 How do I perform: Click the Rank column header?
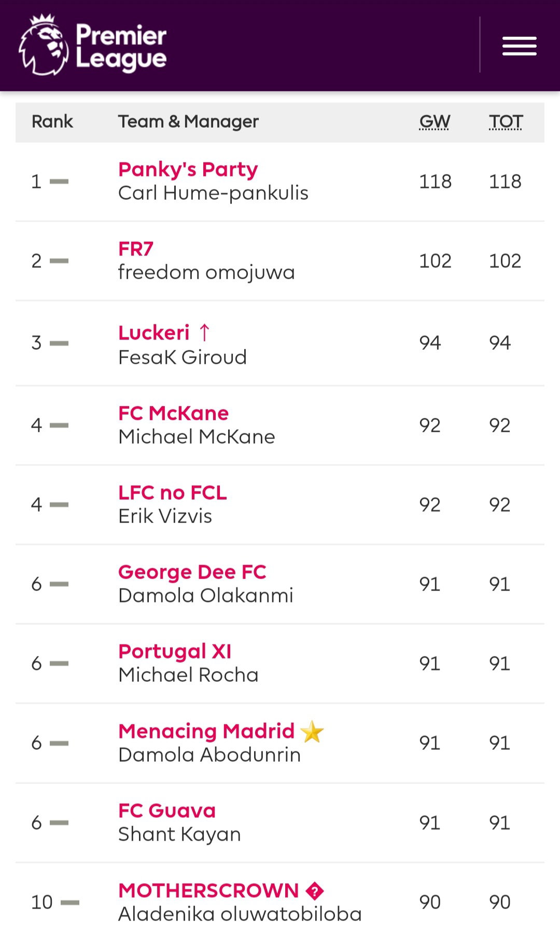click(x=52, y=121)
